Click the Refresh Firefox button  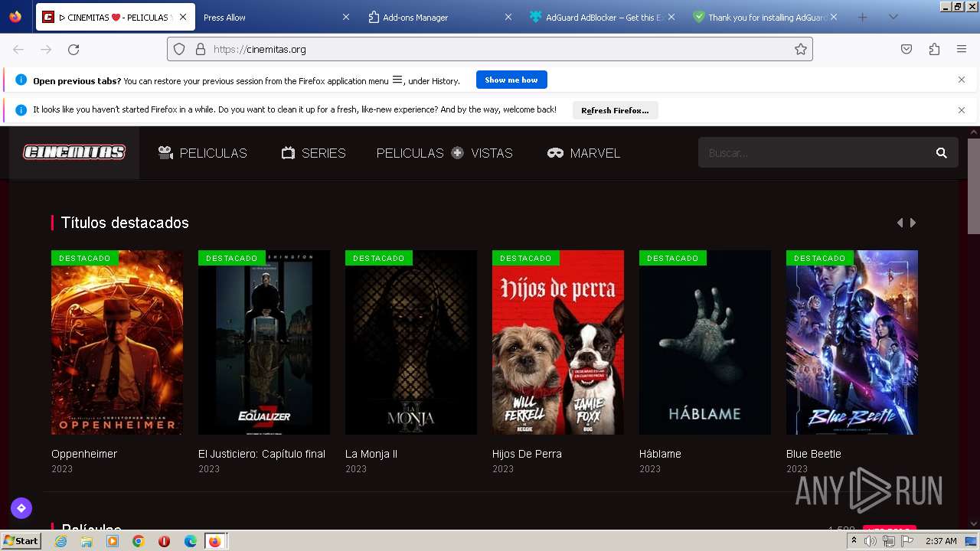pyautogui.click(x=615, y=110)
